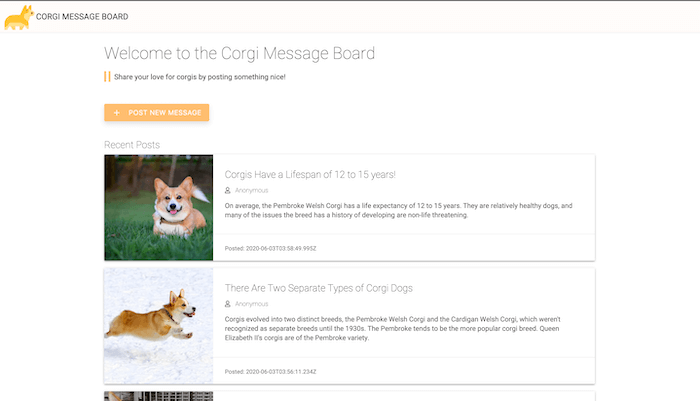Viewport: 700px width, 401px height.
Task: Click the user icon on the two types post
Action: pos(228,303)
